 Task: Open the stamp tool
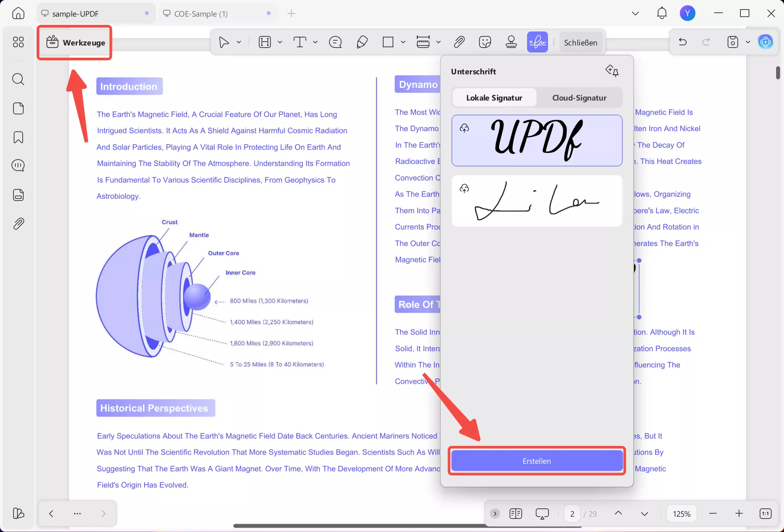[511, 42]
